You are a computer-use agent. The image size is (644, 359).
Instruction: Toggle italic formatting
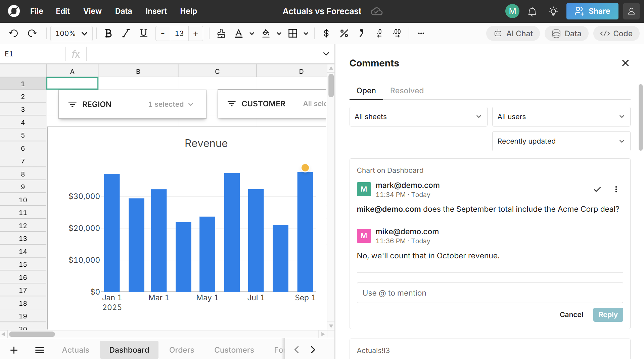(x=126, y=34)
